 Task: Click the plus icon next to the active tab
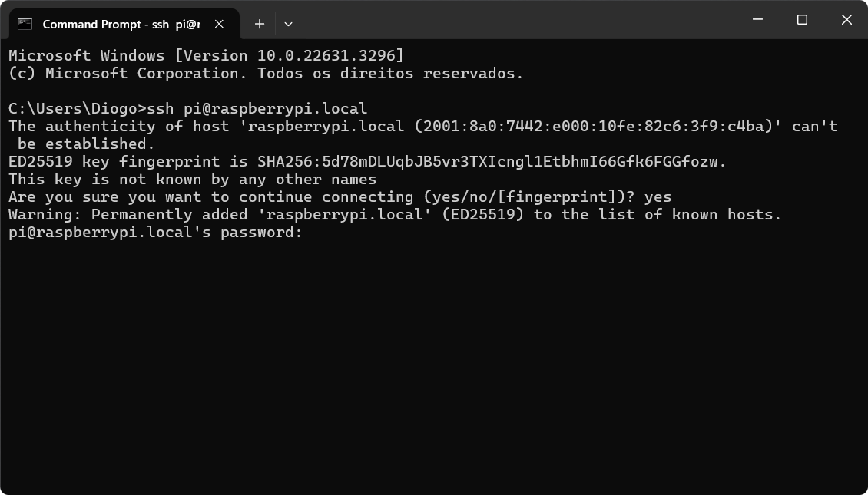pyautogui.click(x=259, y=24)
